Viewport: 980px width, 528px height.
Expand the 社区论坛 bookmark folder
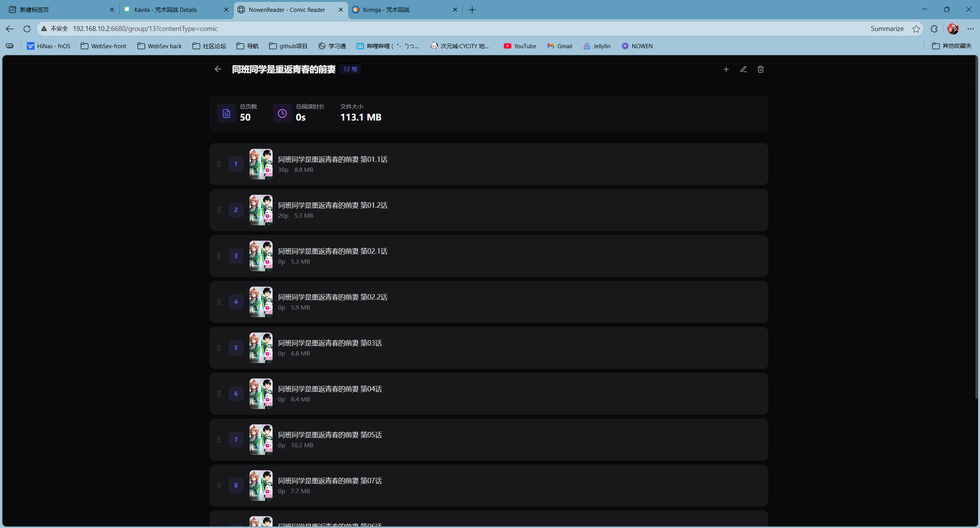[x=209, y=46]
